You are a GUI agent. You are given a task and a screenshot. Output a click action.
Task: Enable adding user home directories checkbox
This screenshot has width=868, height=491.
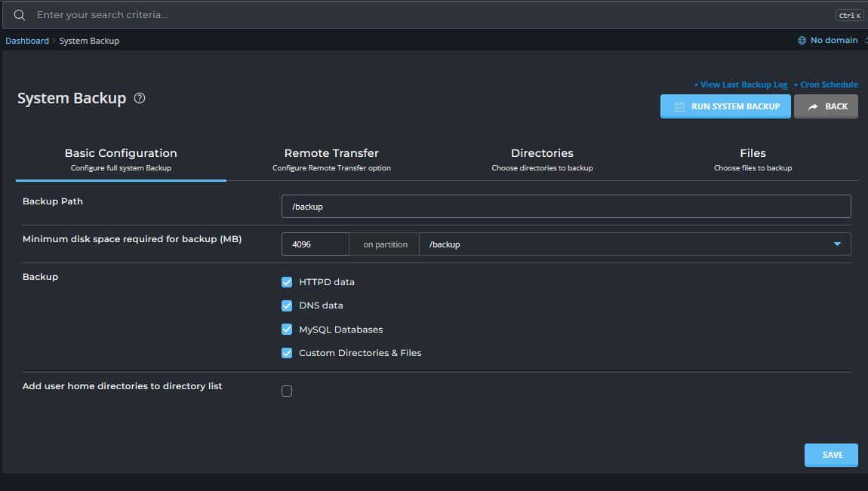tap(287, 391)
